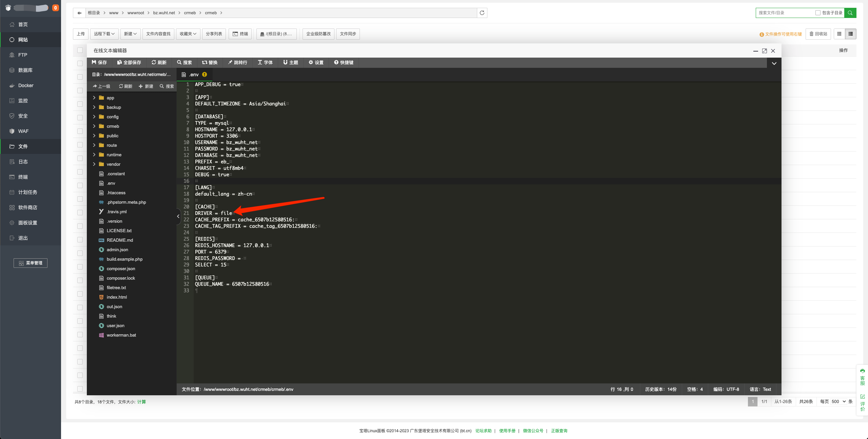
Task: Select the 文件 menu item in sidebar
Action: (30, 146)
